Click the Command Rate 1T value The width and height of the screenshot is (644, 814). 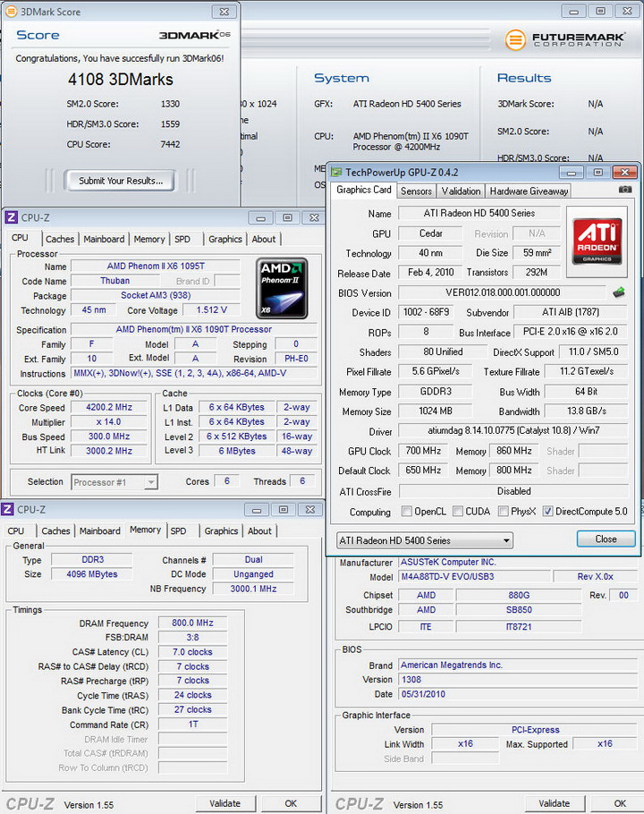pyautogui.click(x=192, y=725)
